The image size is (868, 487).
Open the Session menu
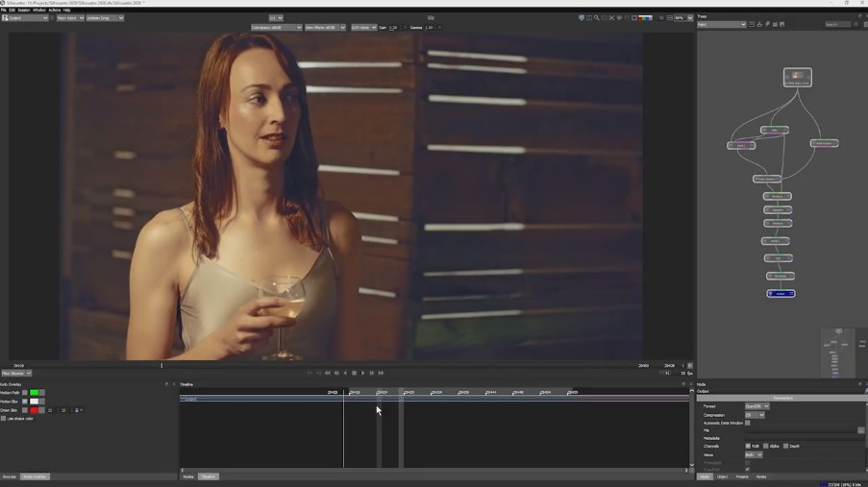(24, 10)
